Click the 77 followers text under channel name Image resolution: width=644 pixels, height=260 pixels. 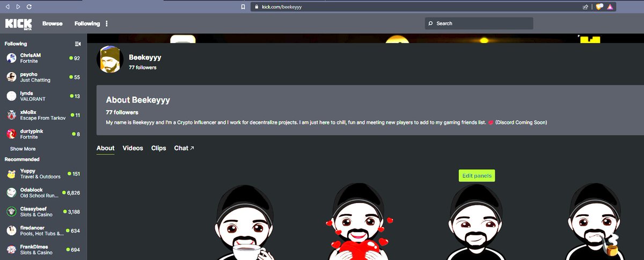(x=143, y=68)
